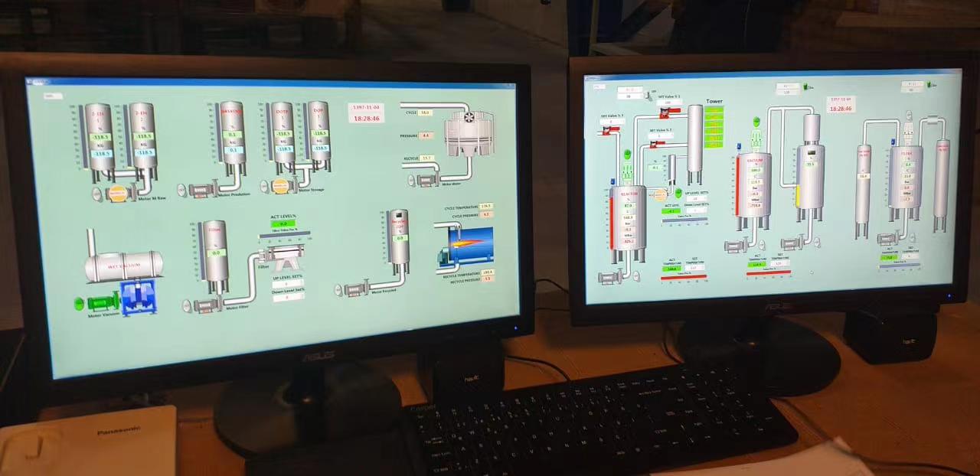Toggle green agitator button above first Reactor
The image size is (980, 476).
628,154
